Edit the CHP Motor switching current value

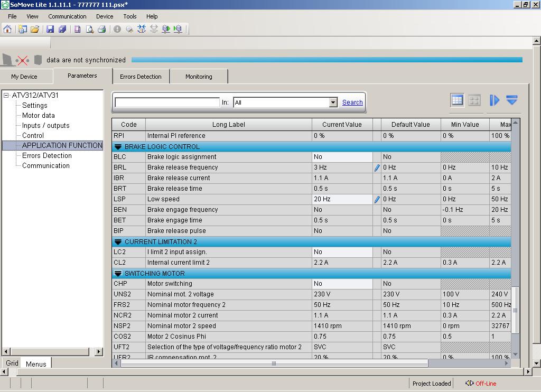coord(342,284)
